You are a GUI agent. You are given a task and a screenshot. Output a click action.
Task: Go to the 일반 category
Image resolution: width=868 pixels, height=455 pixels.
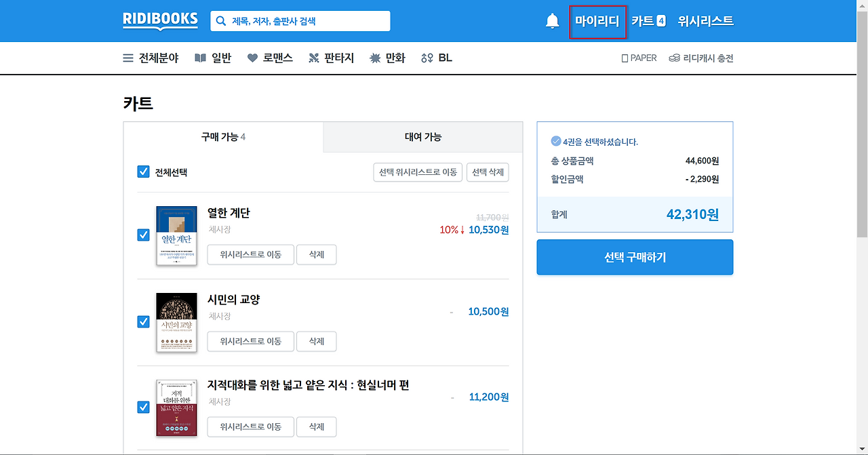coord(221,58)
